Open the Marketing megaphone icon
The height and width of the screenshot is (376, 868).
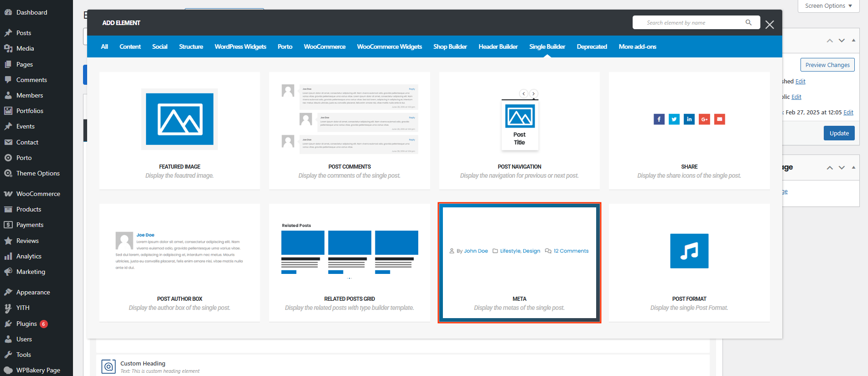8,272
